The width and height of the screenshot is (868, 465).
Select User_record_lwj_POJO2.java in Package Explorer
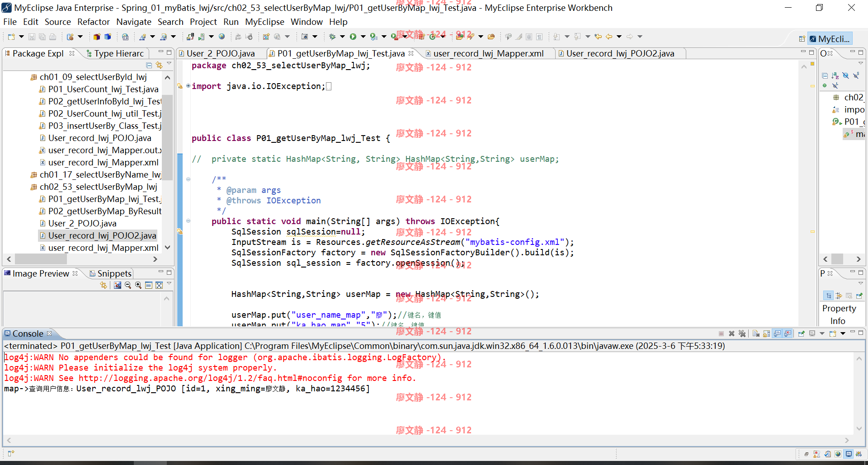coord(98,235)
